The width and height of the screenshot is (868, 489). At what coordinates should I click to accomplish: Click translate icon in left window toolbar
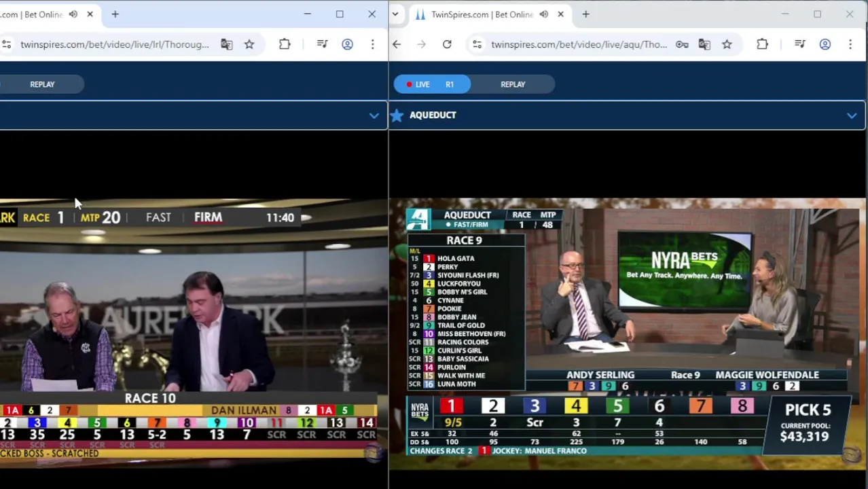click(x=226, y=44)
